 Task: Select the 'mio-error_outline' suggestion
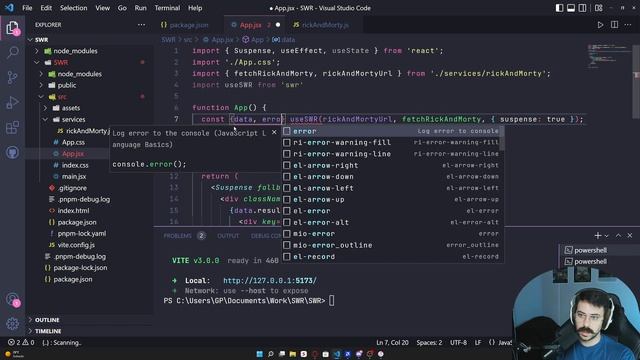click(x=392, y=245)
